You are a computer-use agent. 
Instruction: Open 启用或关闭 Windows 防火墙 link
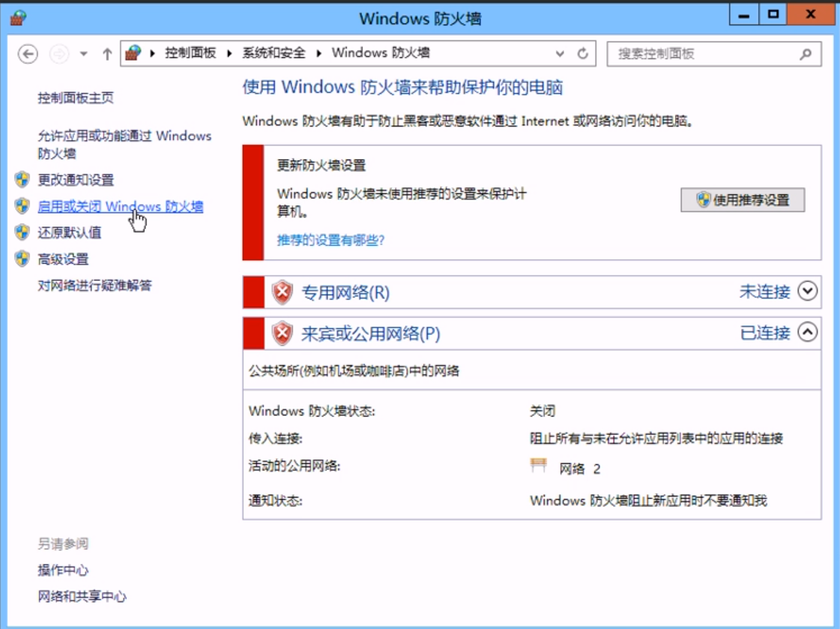coord(121,206)
